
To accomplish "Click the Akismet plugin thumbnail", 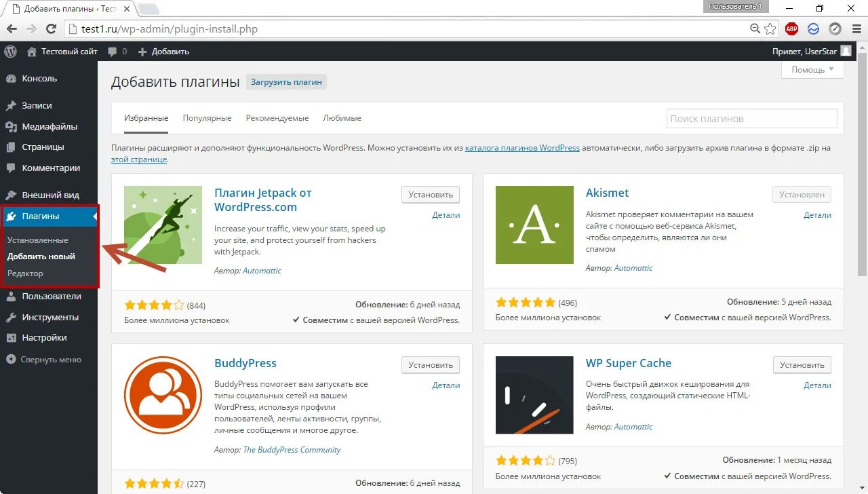I will click(534, 225).
